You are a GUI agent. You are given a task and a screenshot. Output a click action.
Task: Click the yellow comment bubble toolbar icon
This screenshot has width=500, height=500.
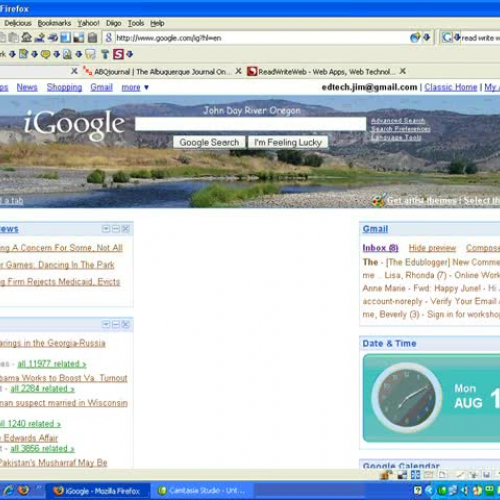pyautogui.click(x=45, y=54)
